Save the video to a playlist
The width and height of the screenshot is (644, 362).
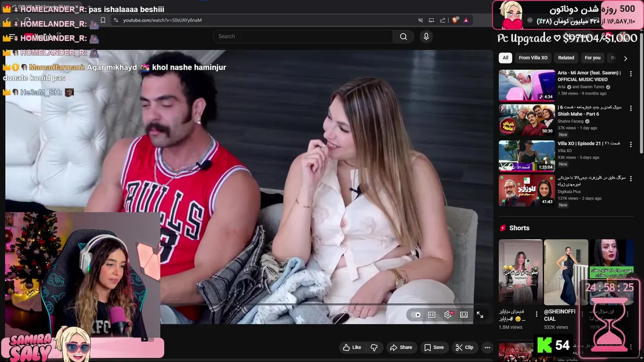tap(434, 347)
